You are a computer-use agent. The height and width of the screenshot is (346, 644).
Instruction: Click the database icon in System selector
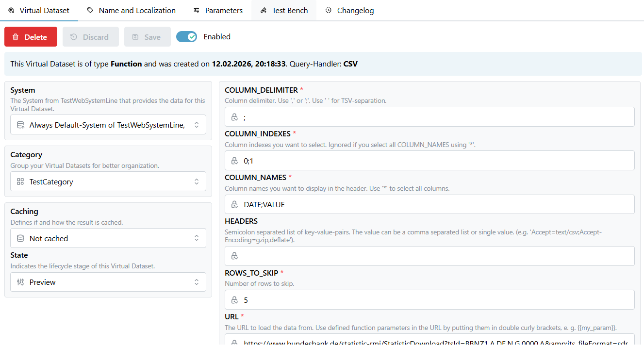(20, 125)
